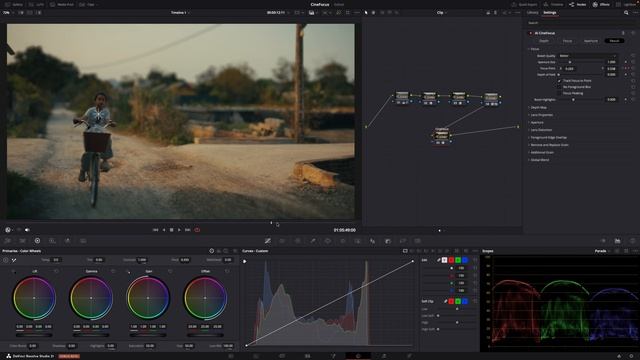The image size is (640, 360).
Task: Select red channel in curve Edit row
Action: [x=451, y=260]
